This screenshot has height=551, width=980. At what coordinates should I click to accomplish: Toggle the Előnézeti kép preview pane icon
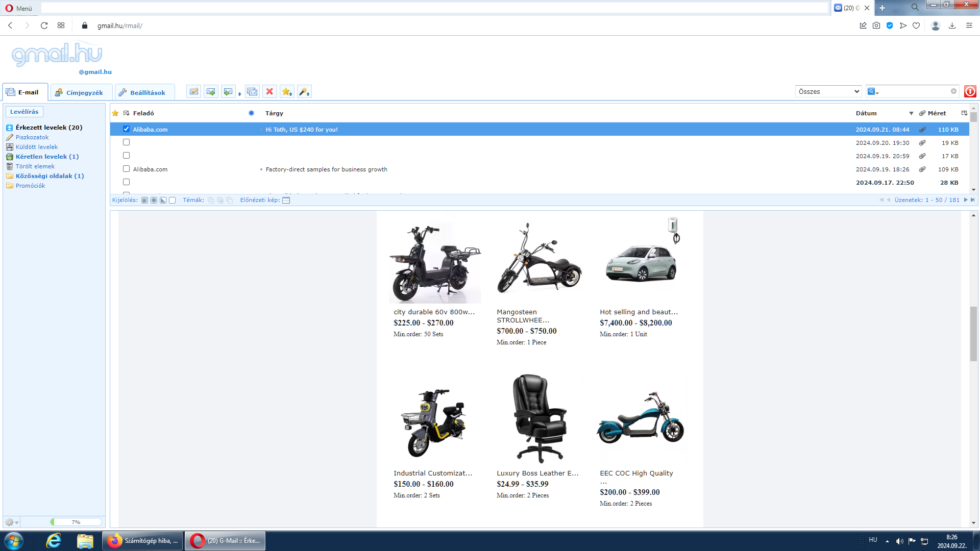point(286,201)
